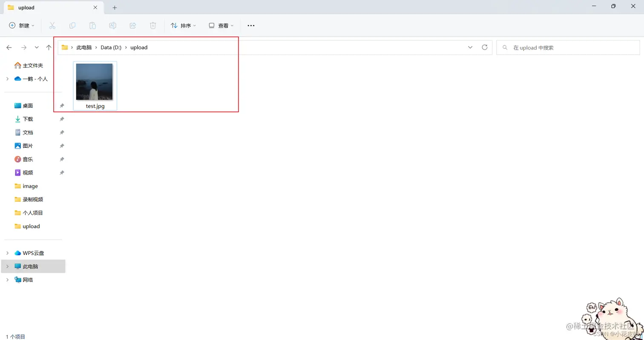Open 图片 in quick access
644x340 pixels.
24,146
